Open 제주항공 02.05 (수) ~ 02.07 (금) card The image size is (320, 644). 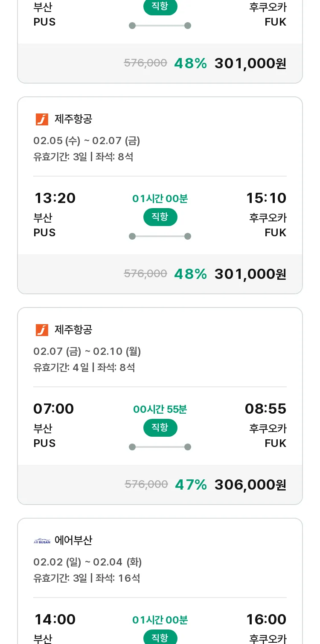tap(160, 195)
